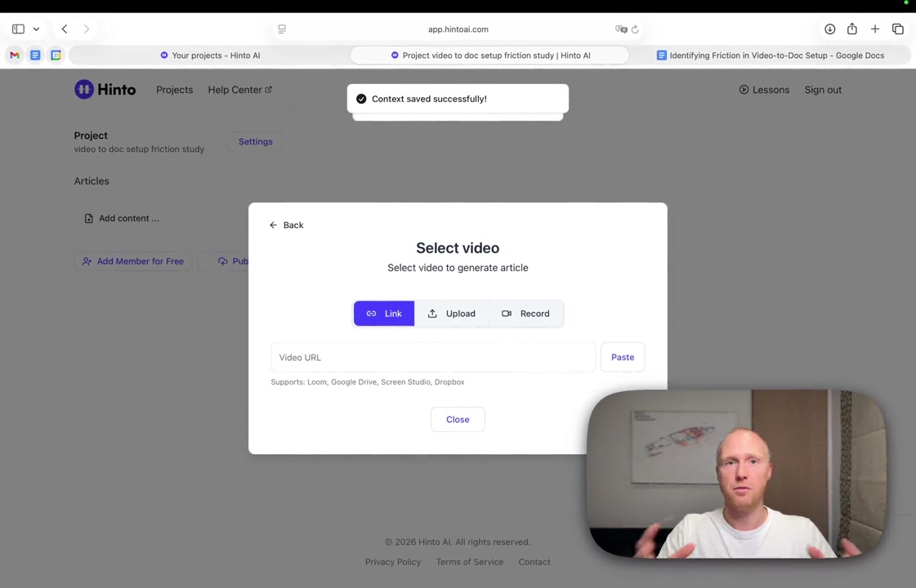Open the Safari downloads icon
Image resolution: width=916 pixels, height=588 pixels.
(829, 29)
